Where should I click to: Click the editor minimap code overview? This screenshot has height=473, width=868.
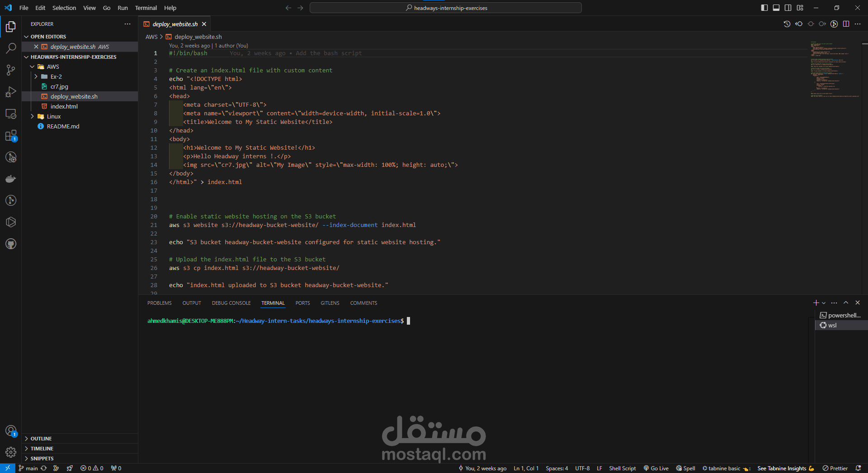pos(834,70)
